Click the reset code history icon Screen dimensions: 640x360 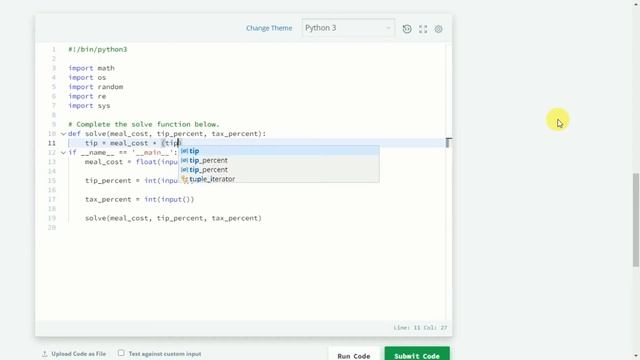[x=407, y=29]
